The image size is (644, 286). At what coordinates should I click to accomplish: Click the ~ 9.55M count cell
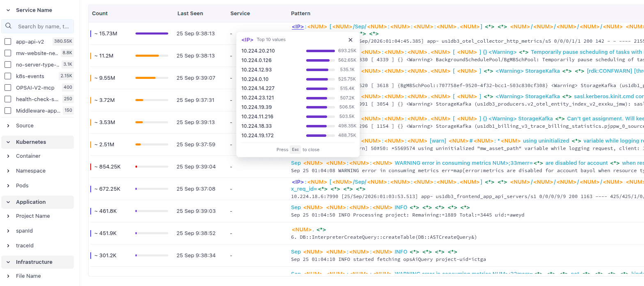coord(105,78)
